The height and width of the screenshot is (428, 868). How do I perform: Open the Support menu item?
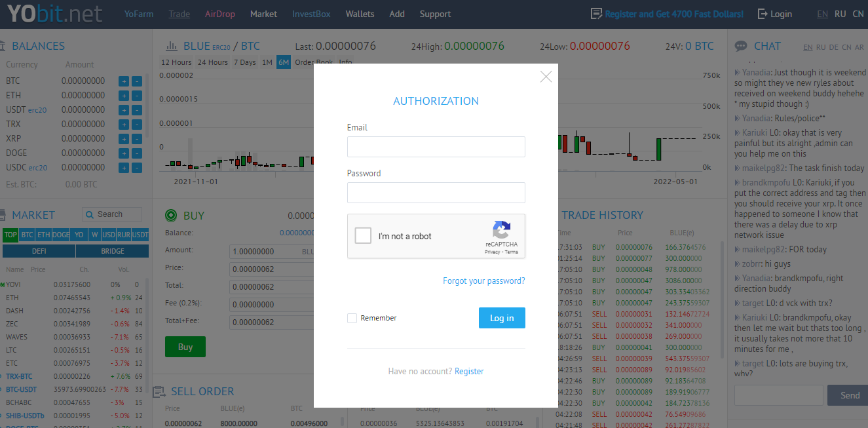[x=435, y=14]
